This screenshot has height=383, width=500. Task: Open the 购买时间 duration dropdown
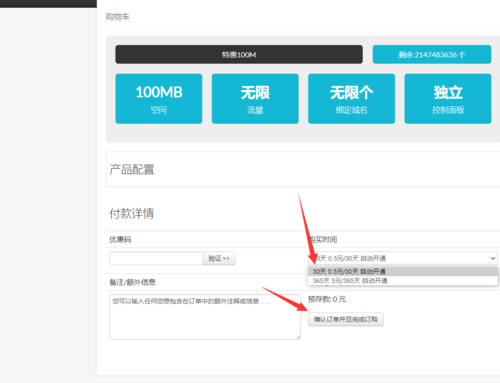[403, 258]
